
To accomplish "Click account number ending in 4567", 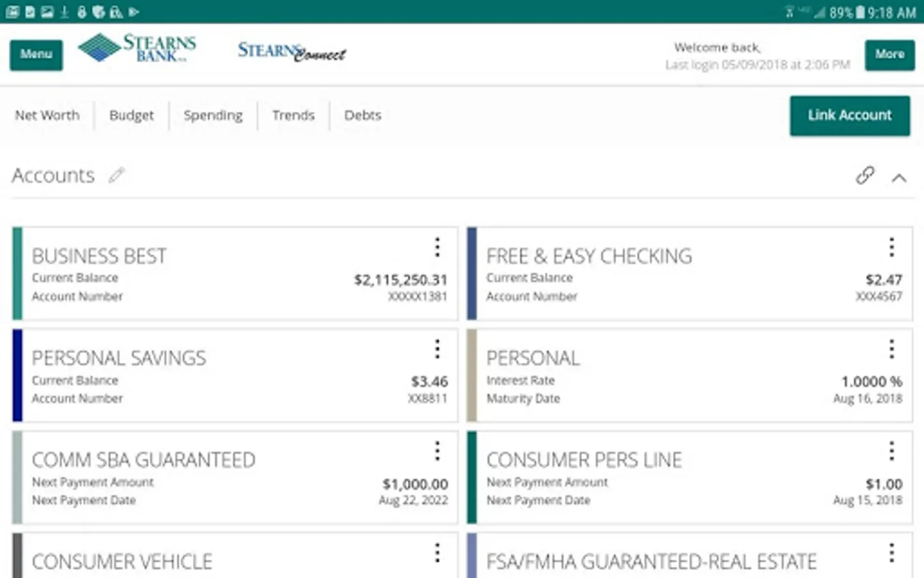I will (x=878, y=297).
